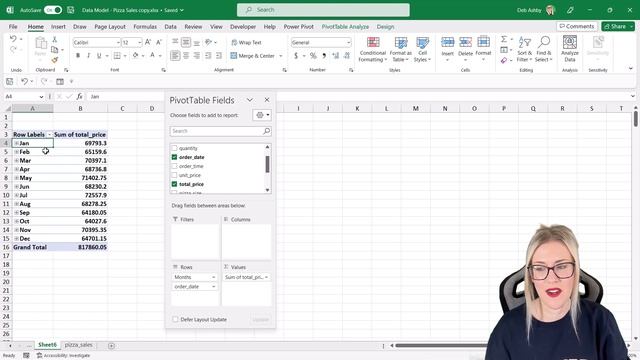This screenshot has width=640, height=360.
Task: Click Format as Table
Action: tap(400, 49)
